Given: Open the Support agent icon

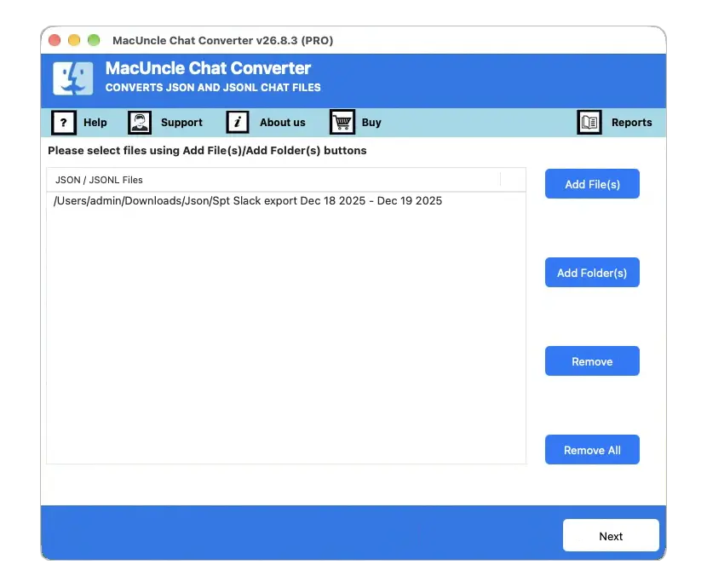Looking at the screenshot, I should [140, 122].
